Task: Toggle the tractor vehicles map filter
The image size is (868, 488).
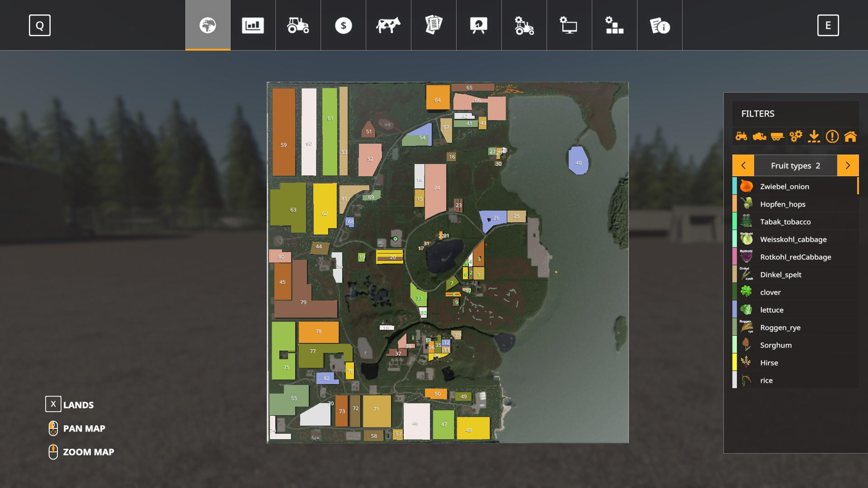Action: coord(741,136)
